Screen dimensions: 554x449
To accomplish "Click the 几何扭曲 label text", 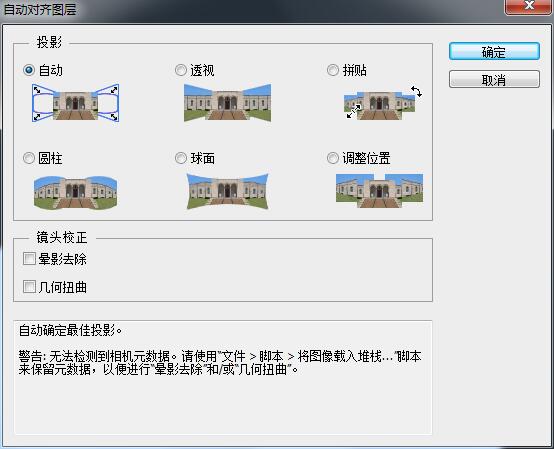I will coord(63,287).
